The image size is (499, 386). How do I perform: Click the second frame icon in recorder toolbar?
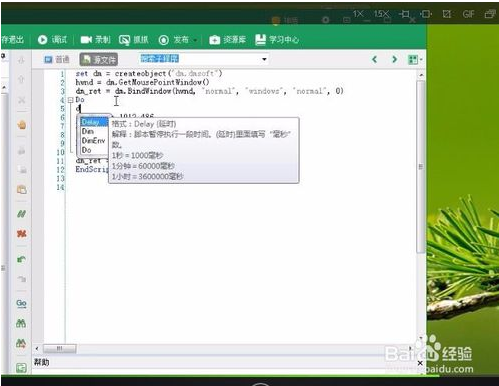click(x=426, y=14)
